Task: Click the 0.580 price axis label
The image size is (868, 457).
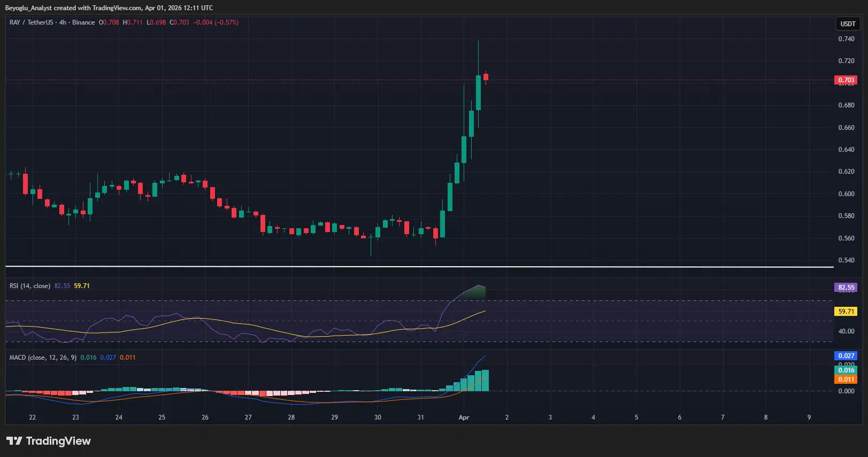Action: pyautogui.click(x=846, y=216)
